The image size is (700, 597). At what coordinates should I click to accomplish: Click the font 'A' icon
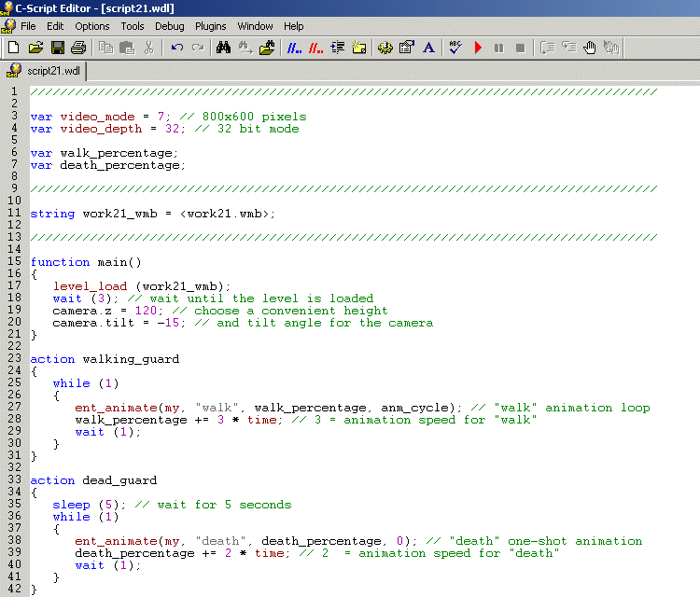tap(428, 48)
